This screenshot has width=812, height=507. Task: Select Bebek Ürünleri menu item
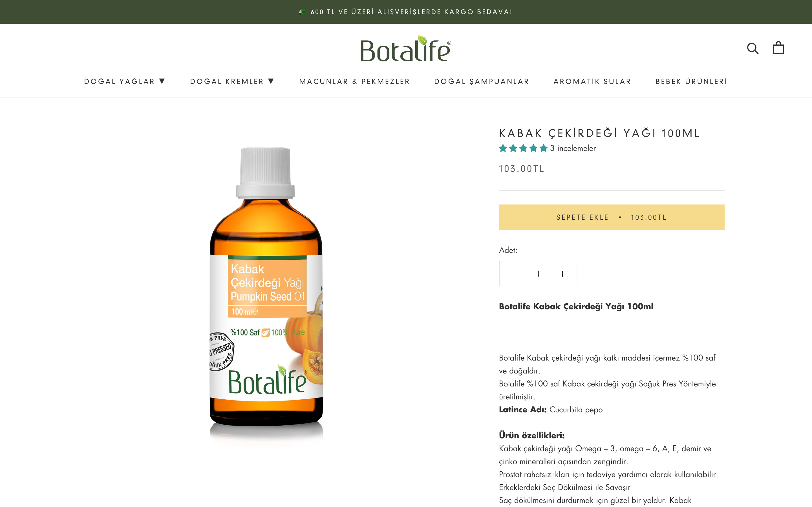click(691, 81)
